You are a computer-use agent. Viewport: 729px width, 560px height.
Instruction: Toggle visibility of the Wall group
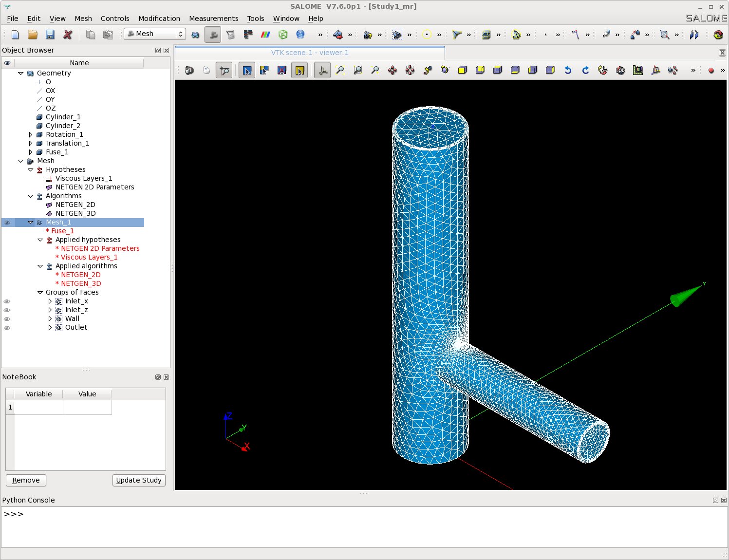(x=7, y=319)
